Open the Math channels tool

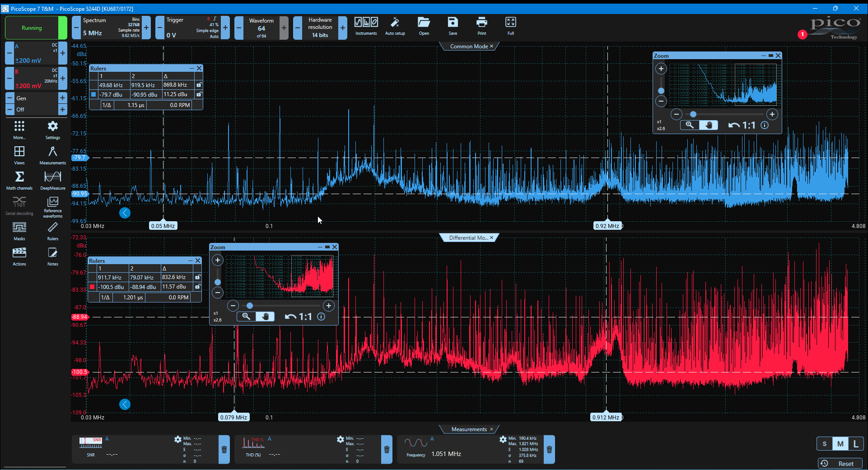pyautogui.click(x=19, y=180)
